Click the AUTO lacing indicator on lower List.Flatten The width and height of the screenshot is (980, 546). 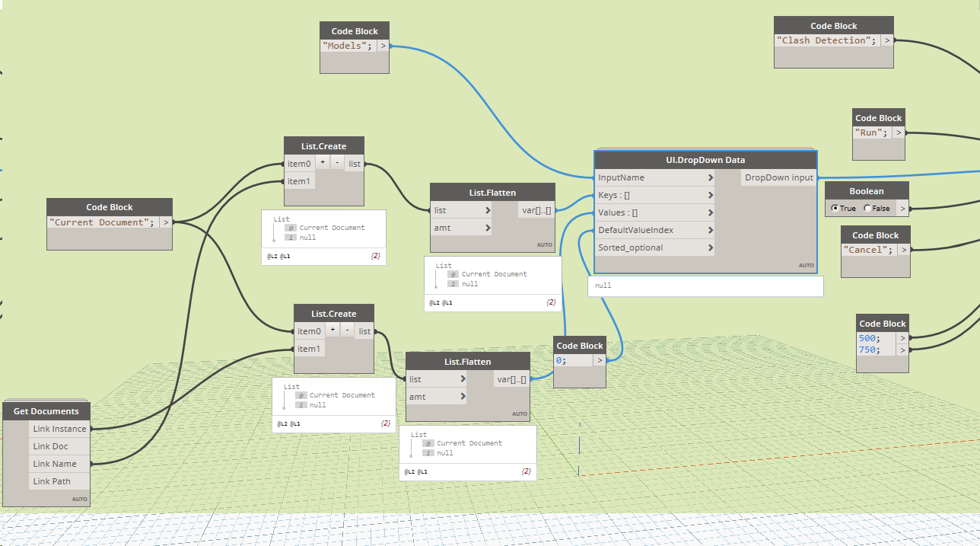click(x=519, y=413)
